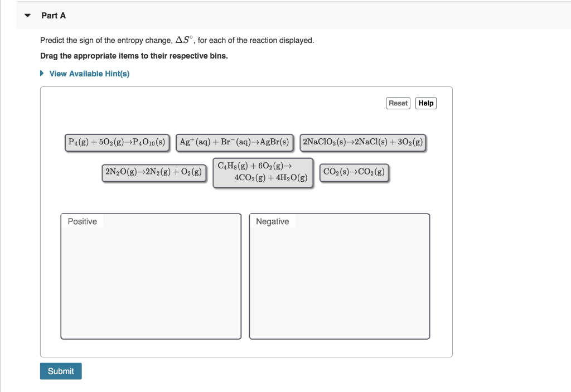Image resolution: width=571 pixels, height=392 pixels.
Task: Open the hints disclosure triangle
Action: (x=41, y=73)
